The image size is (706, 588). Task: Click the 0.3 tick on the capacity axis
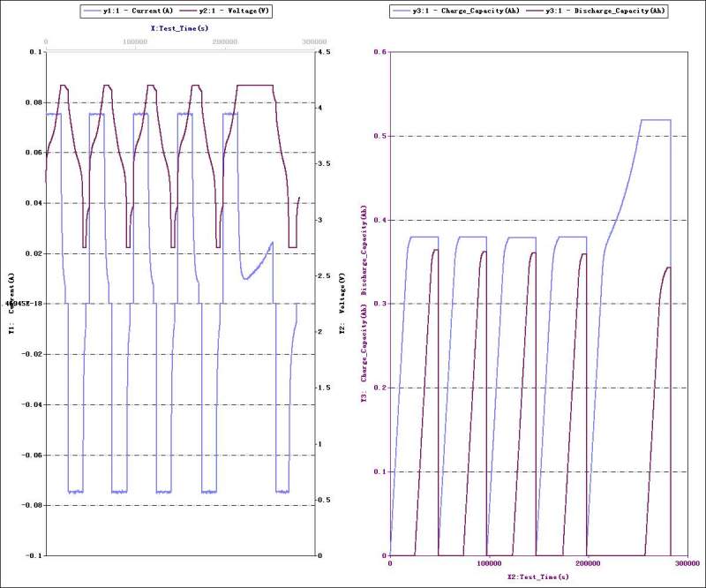380,304
